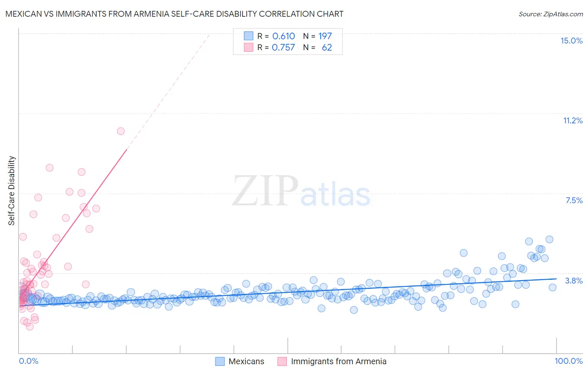Image resolution: width=588 pixels, height=373 pixels.
Task: Click the N = 197 value in legend
Action: coord(317,36)
